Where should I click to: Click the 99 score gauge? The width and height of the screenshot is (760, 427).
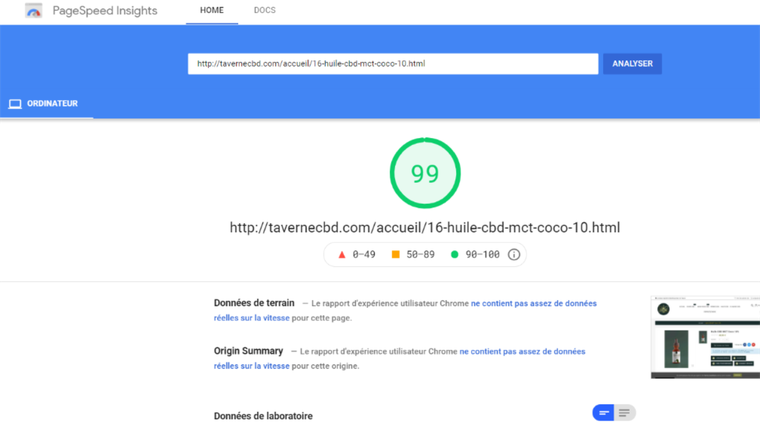point(425,173)
